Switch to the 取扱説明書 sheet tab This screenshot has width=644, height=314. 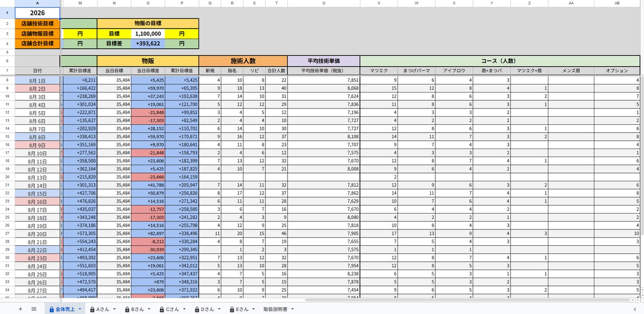click(275, 309)
